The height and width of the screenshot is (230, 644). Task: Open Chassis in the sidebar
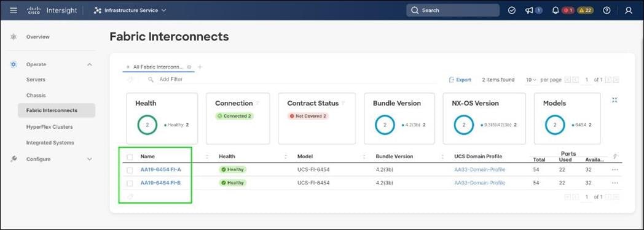point(36,95)
